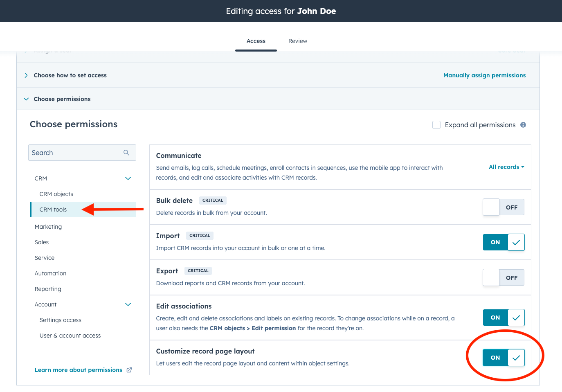Screen dimensions: 562x392
Task: Click the info icon beside Expand all permissions
Action: click(523, 125)
